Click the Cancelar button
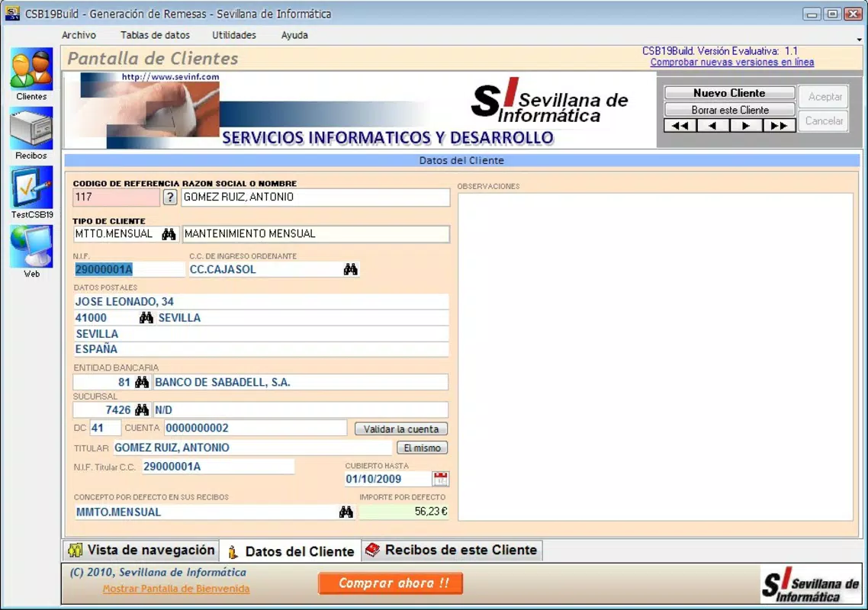868x610 pixels. (825, 120)
